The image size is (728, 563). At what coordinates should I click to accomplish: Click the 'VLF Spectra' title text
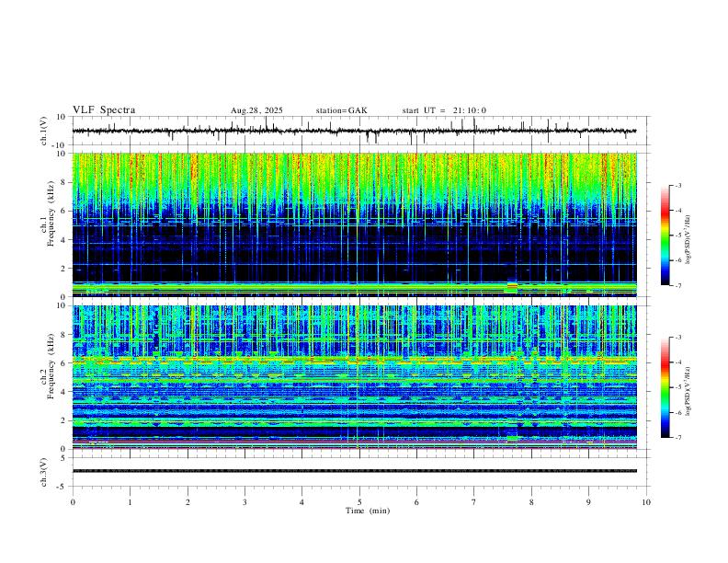coord(104,110)
